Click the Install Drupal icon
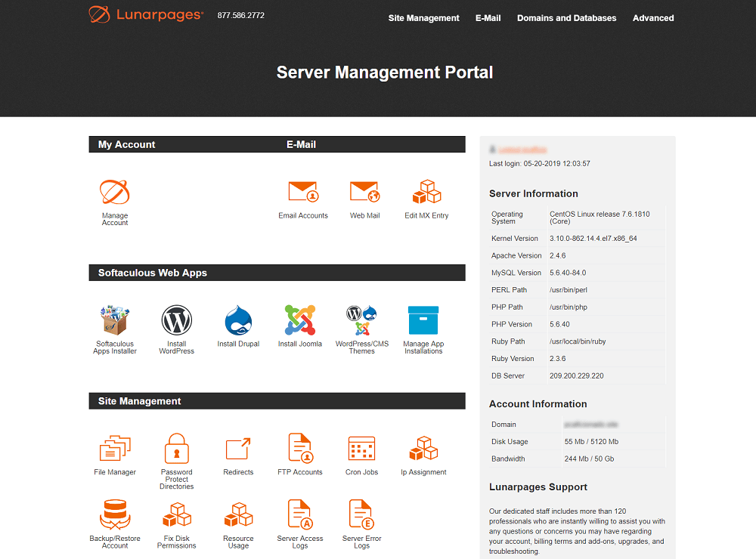 (238, 320)
